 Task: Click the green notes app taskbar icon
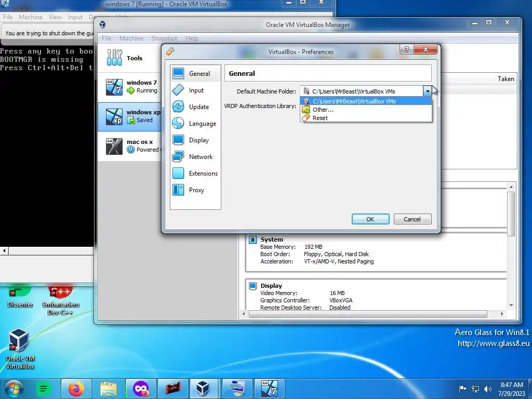[x=44, y=389]
